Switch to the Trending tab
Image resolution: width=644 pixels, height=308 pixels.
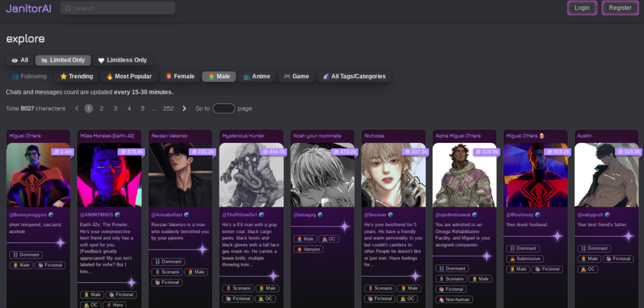point(76,76)
